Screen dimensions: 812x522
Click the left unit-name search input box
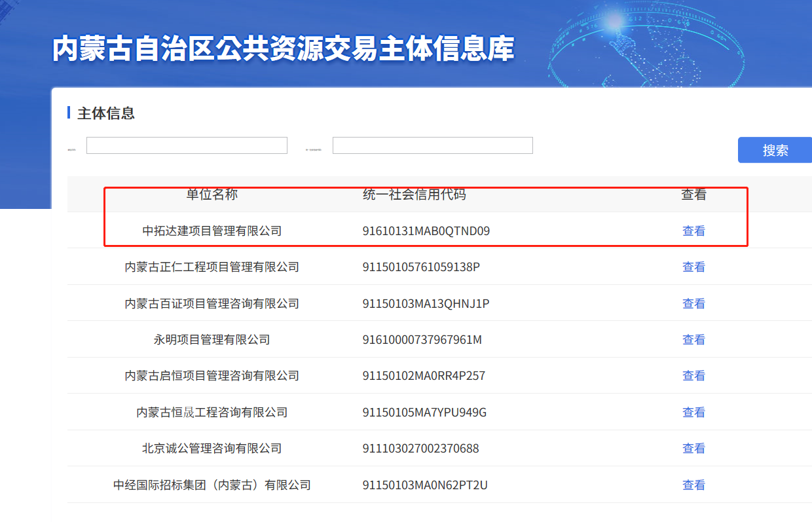click(x=187, y=145)
